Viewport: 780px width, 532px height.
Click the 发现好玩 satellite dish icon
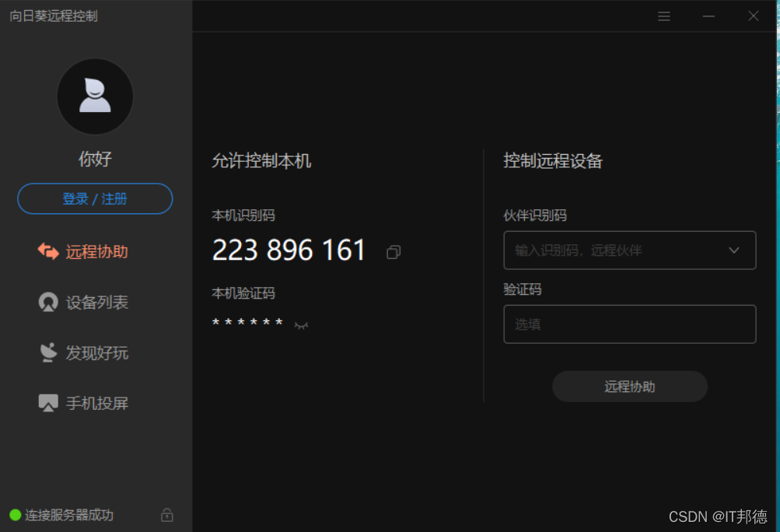[x=48, y=352]
